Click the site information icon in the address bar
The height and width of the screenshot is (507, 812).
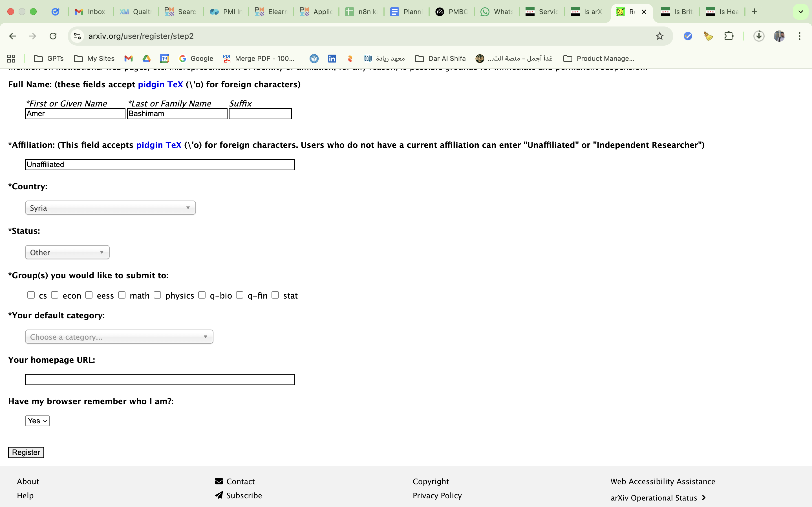(x=78, y=36)
